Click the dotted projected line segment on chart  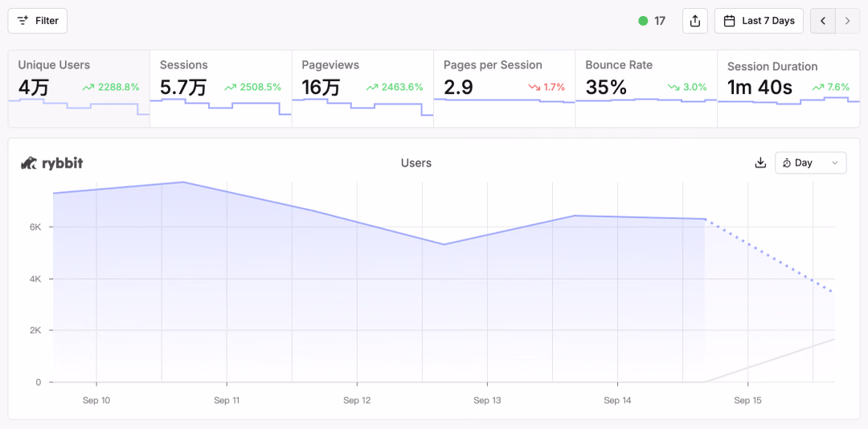(x=769, y=255)
